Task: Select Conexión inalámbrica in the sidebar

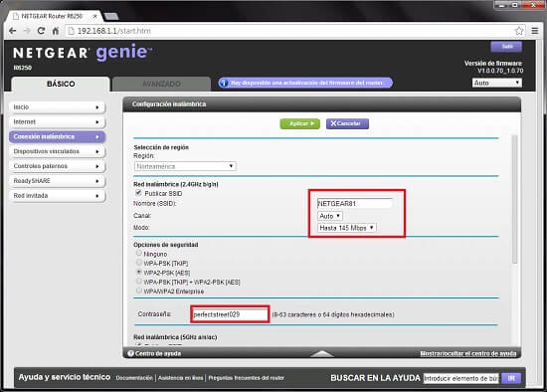Action: point(57,136)
